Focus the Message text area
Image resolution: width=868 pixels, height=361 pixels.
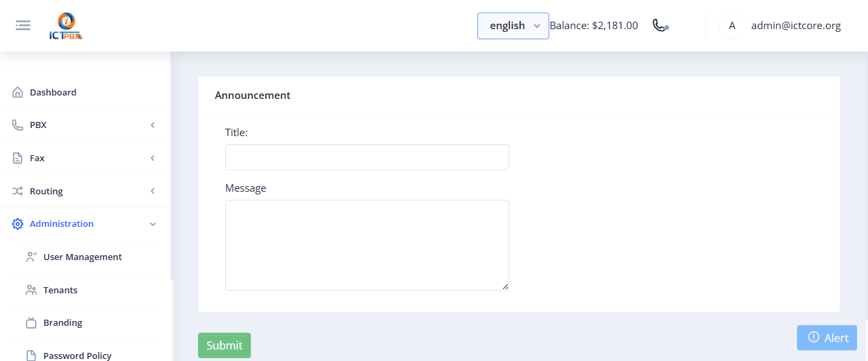367,245
